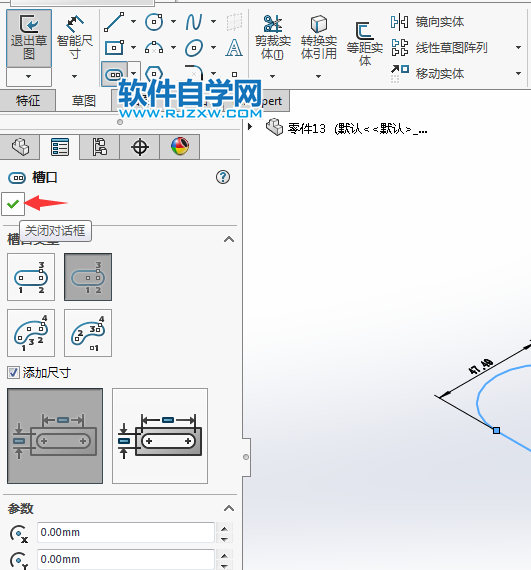
Task: Open the Ellipse tool dropdown arrow
Action: [x=213, y=47]
